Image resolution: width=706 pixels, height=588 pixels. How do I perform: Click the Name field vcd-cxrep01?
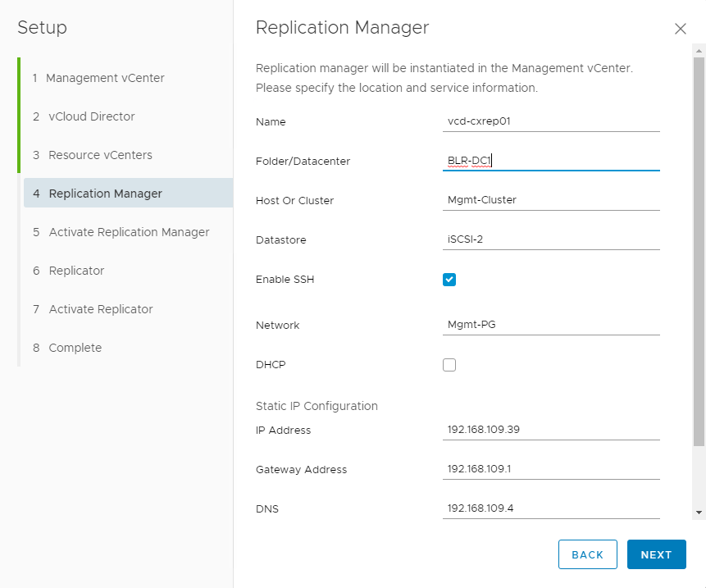(x=550, y=121)
